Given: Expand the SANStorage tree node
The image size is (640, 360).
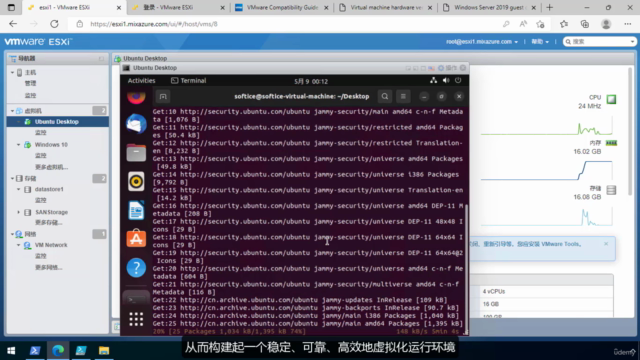Looking at the screenshot, I should [18, 212].
